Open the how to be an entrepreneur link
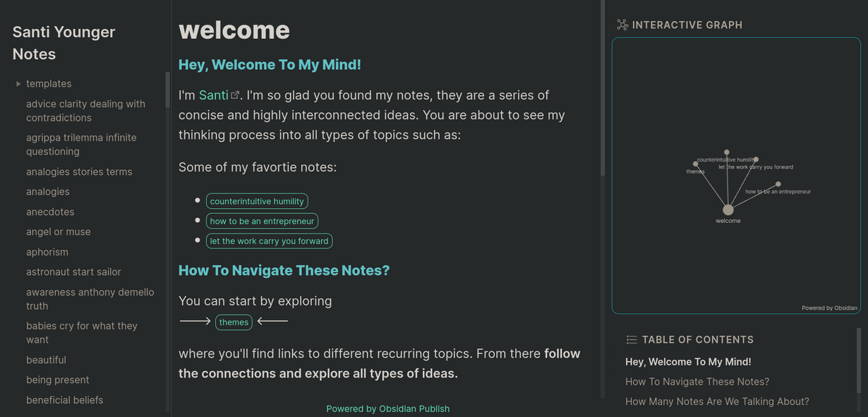Screen dimensions: 868x417 pos(262,221)
